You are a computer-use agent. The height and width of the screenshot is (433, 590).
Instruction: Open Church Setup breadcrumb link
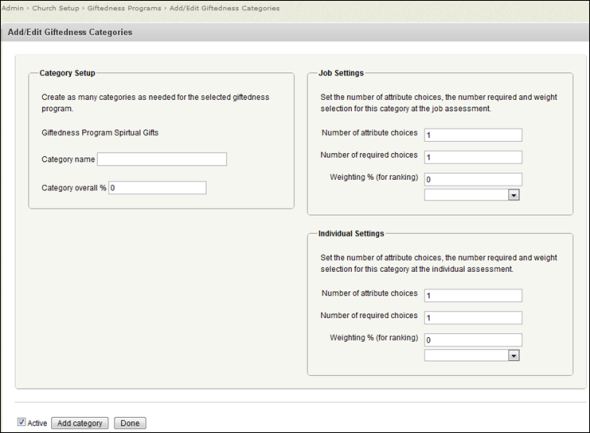point(56,8)
